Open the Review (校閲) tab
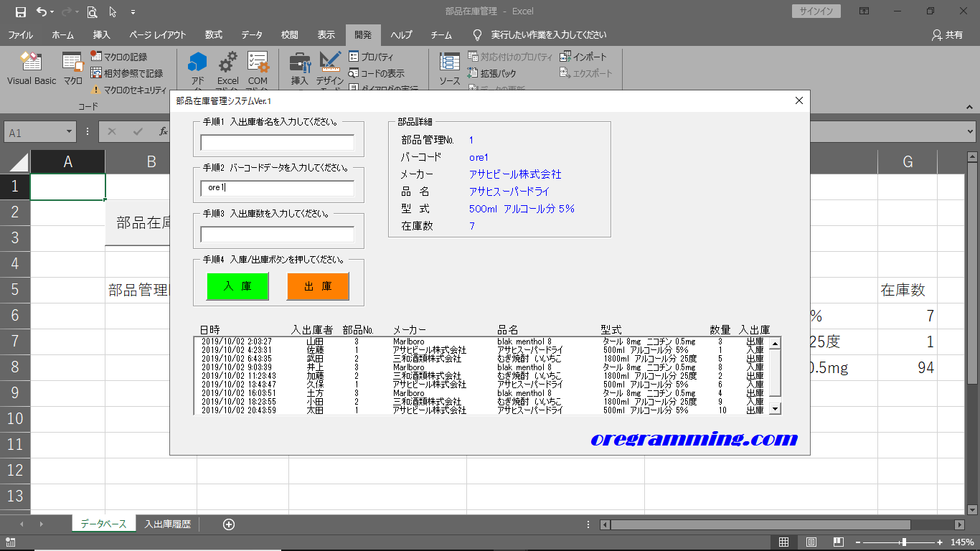This screenshot has width=980, height=551. click(x=290, y=34)
